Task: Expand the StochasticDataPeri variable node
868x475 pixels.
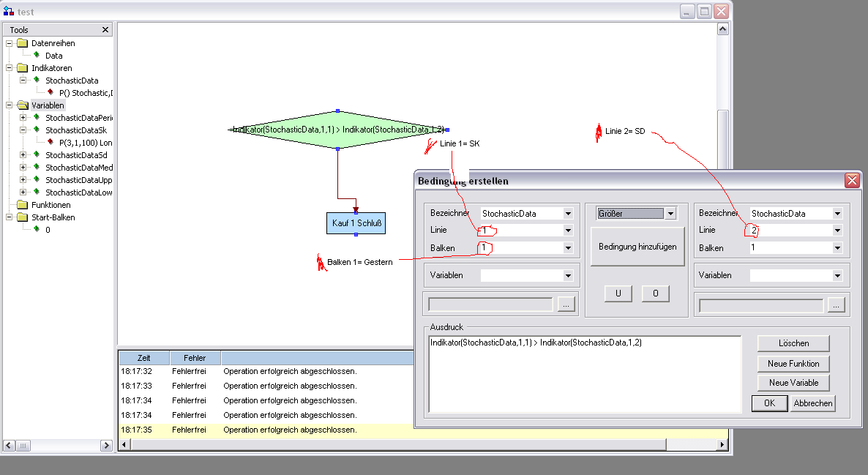Action: point(23,117)
